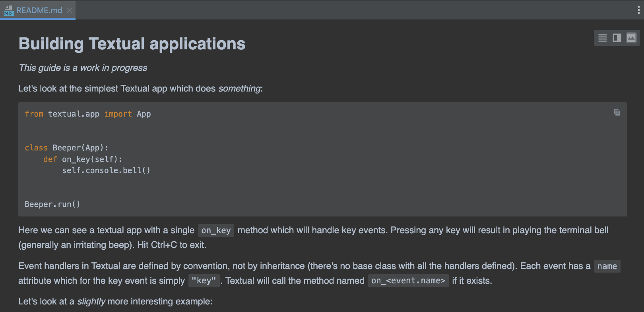Click the italic "This guide is a work in progress" text
This screenshot has height=312, width=644.
click(83, 68)
